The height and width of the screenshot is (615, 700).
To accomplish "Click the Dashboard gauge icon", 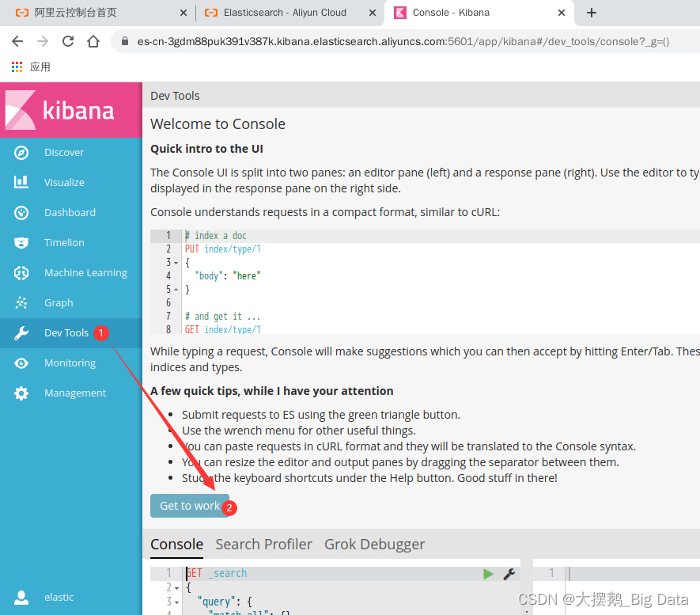I will coord(21,213).
